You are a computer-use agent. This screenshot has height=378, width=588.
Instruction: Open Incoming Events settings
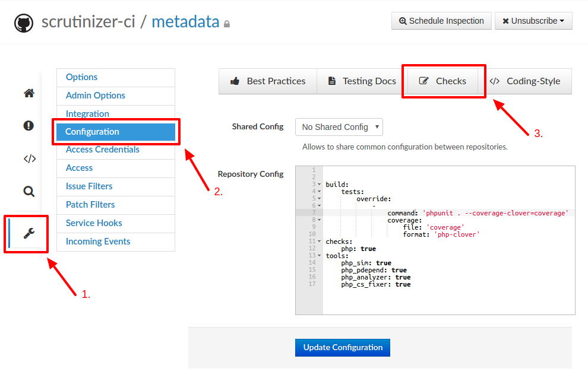tap(115, 242)
